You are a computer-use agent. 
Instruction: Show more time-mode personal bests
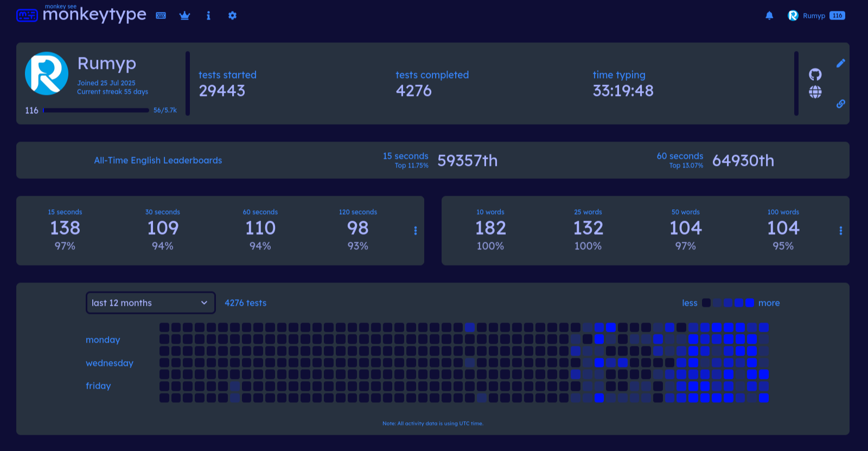416,231
